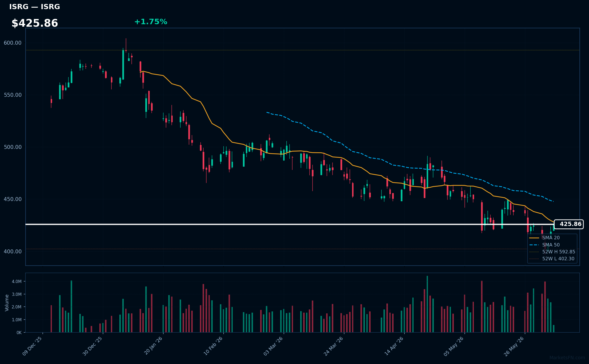Click the 1.0M volume axis label
This screenshot has height=364, width=589.
tap(17, 320)
